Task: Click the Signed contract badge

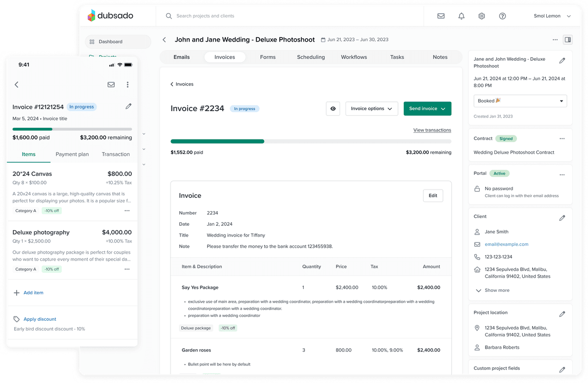Action: click(506, 139)
